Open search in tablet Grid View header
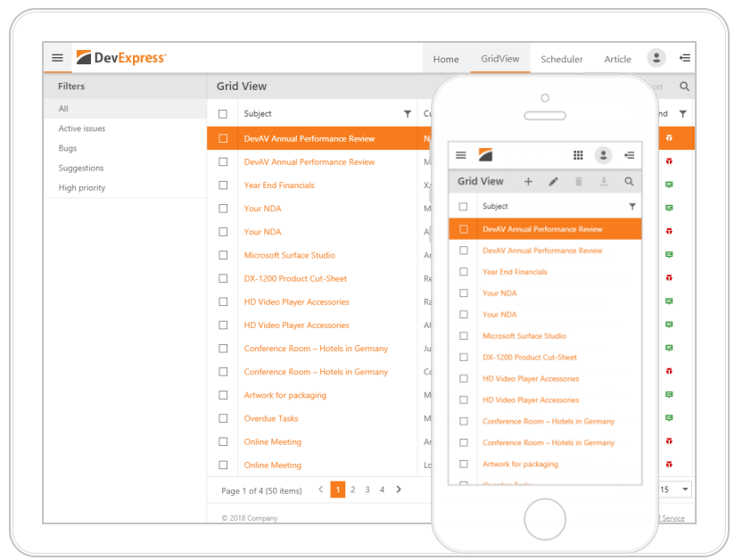The image size is (743, 560). (684, 86)
